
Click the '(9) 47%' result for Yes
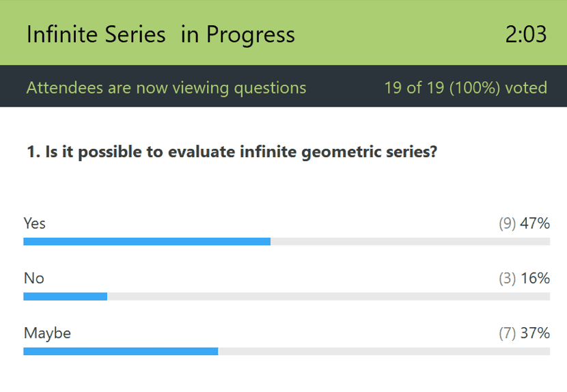524,223
